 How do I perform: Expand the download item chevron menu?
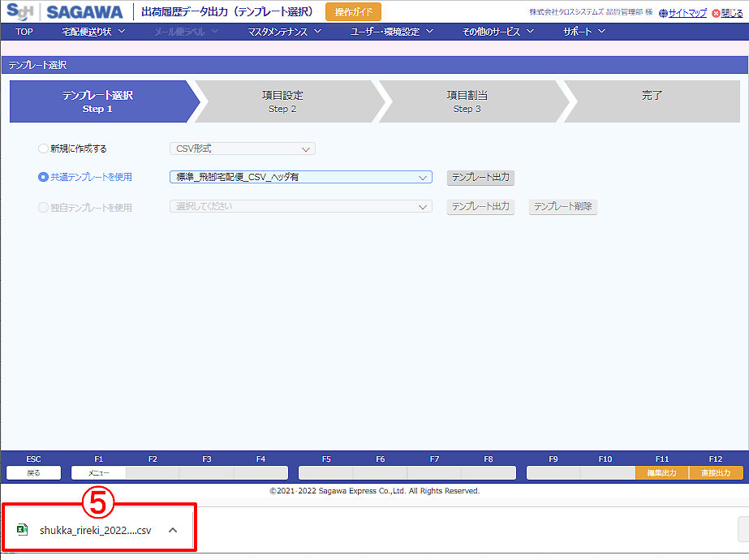172,530
